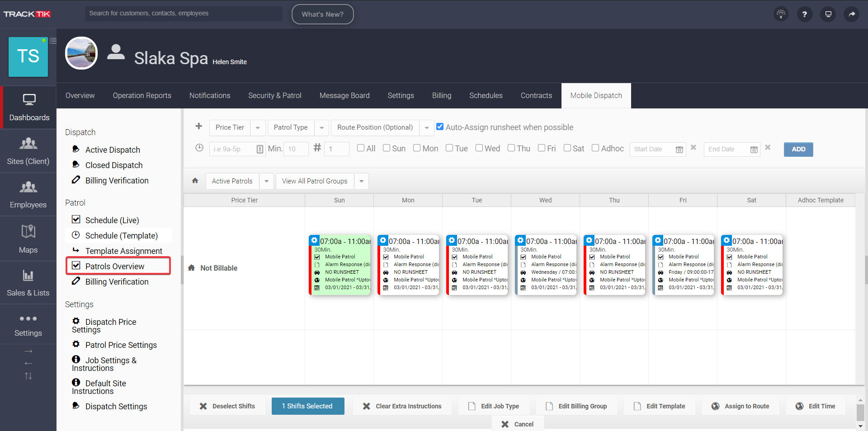
Task: Click the Start Date calendar icon
Action: pos(680,149)
